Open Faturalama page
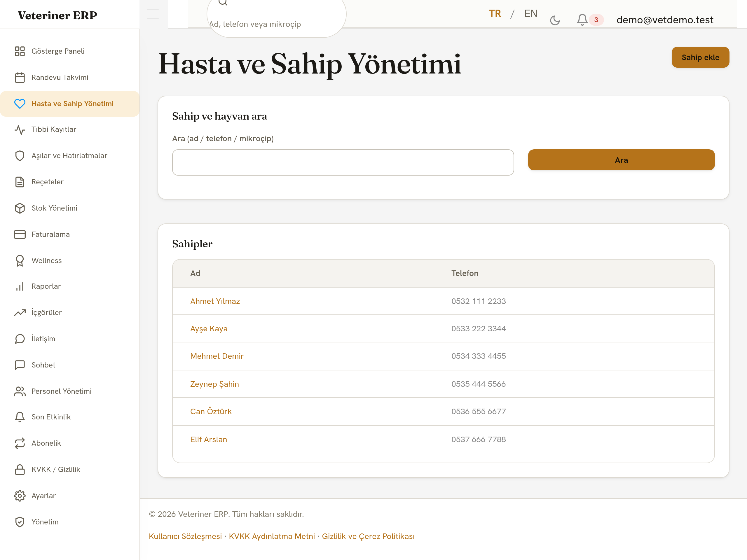 (70, 234)
